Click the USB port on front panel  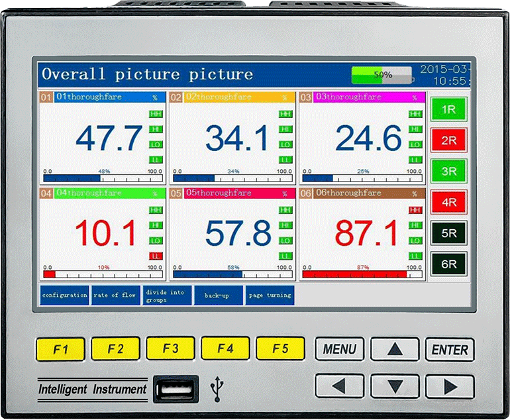[x=175, y=389]
